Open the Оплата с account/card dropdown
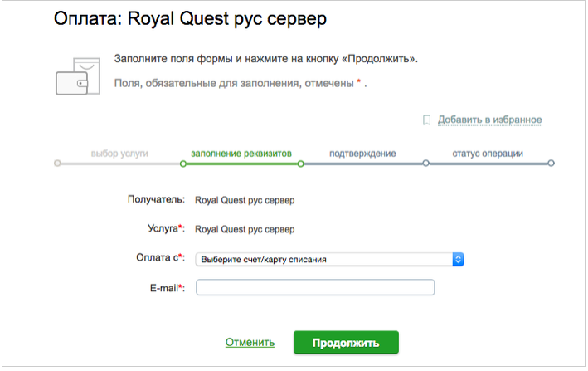 pyautogui.click(x=329, y=259)
